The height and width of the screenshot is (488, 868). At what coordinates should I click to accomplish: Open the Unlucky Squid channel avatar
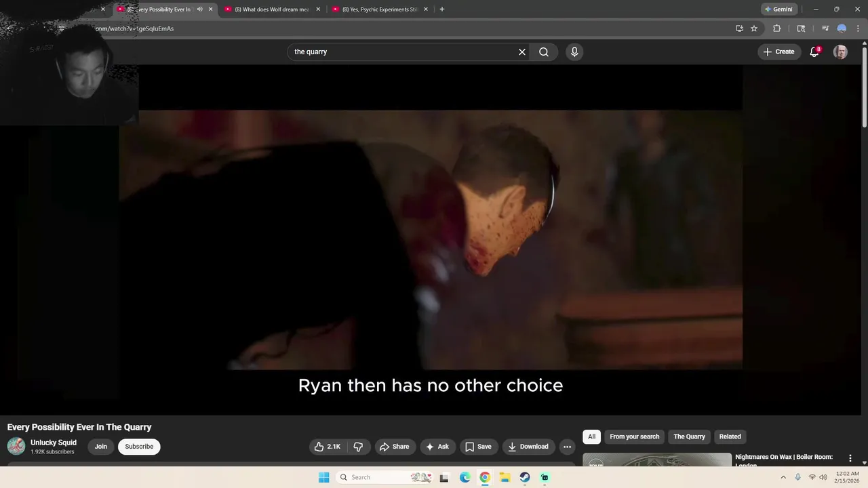pyautogui.click(x=16, y=446)
